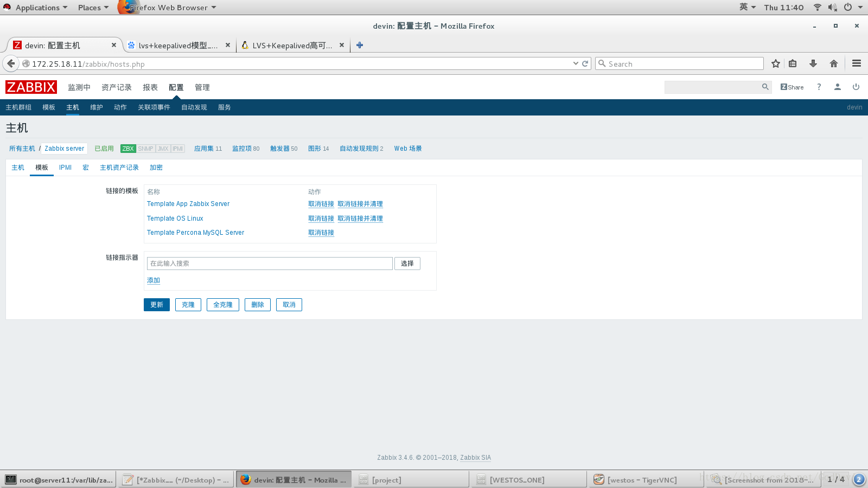Click the IPMI availability badge

click(178, 149)
